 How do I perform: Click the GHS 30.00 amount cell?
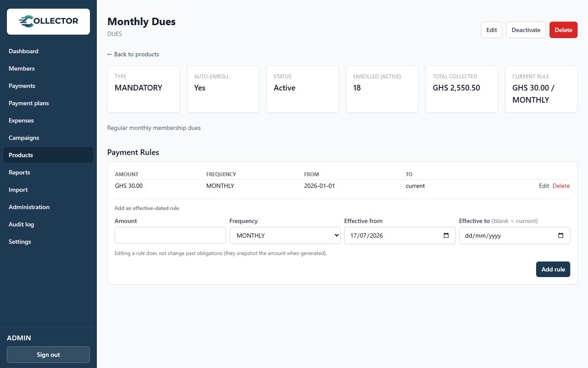click(129, 186)
